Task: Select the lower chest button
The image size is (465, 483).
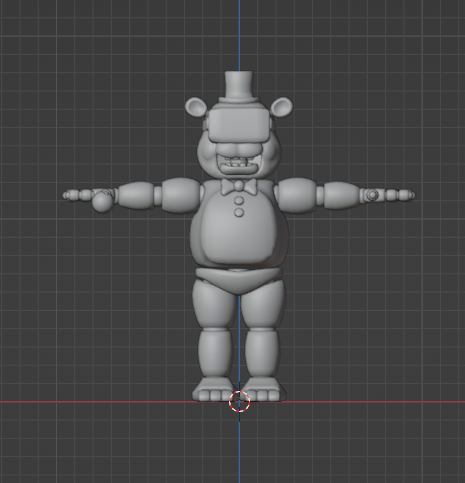Action: (x=239, y=213)
